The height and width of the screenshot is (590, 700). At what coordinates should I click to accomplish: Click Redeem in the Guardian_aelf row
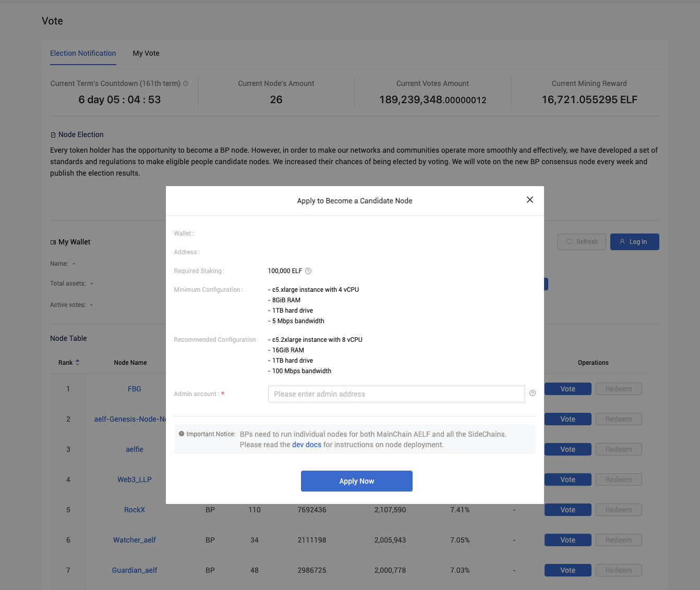click(619, 570)
